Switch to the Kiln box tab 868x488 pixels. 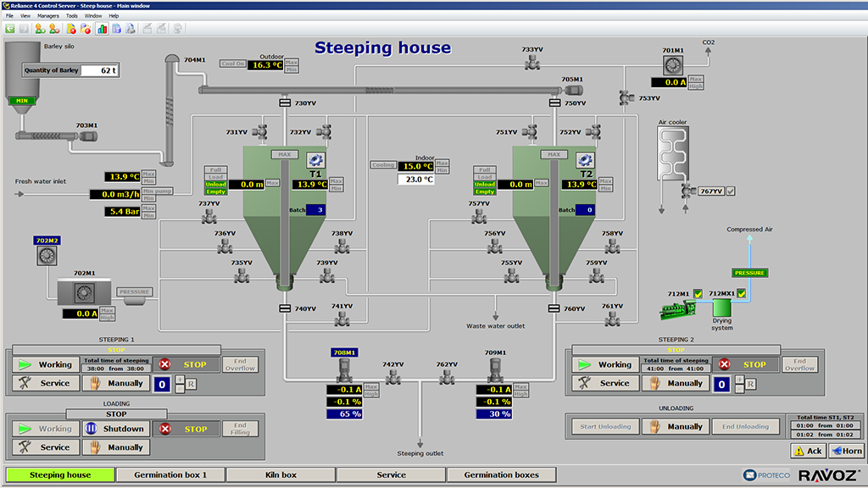(281, 474)
